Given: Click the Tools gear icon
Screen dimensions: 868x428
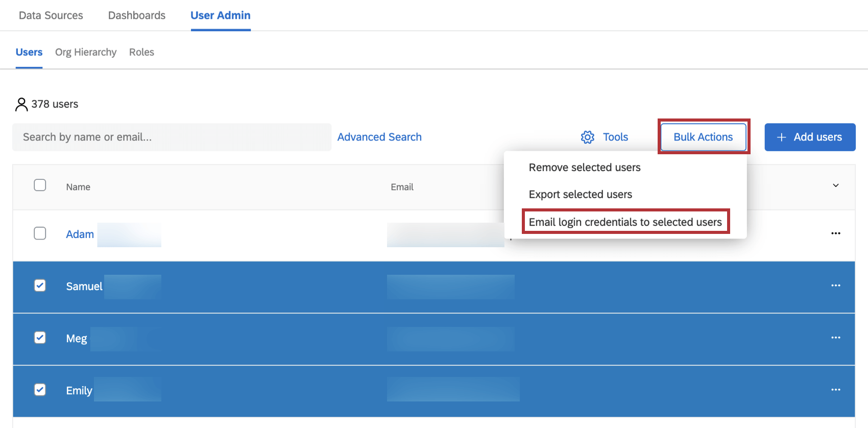Looking at the screenshot, I should [588, 137].
